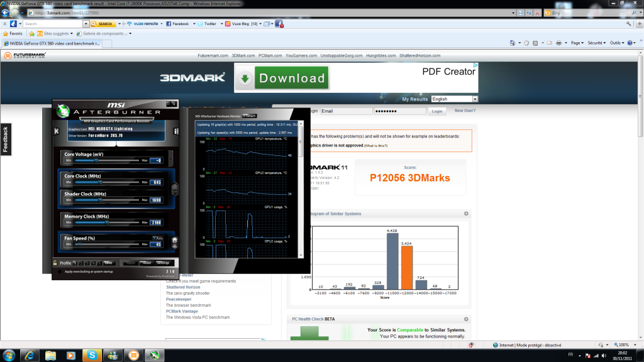Open the Facebook toolbar dropdown
The height and width of the screenshot is (362, 644).
[x=194, y=24]
